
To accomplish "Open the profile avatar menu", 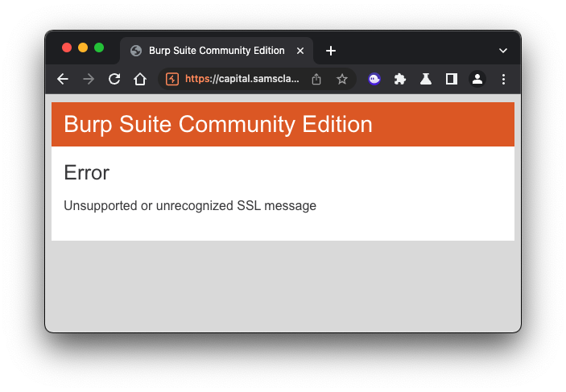I will [x=477, y=79].
